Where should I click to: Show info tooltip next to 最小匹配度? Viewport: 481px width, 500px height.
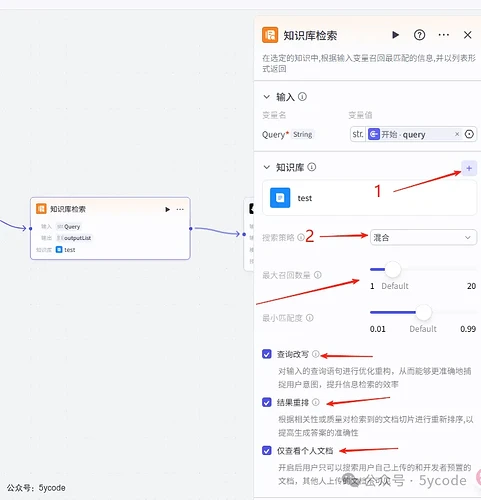(x=310, y=318)
